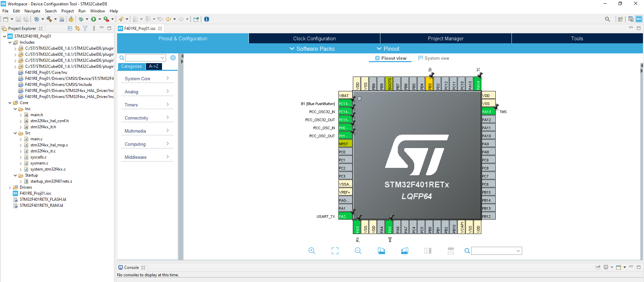This screenshot has width=644, height=282.
Task: Zoom in on the pinout chip view
Action: coord(312,251)
